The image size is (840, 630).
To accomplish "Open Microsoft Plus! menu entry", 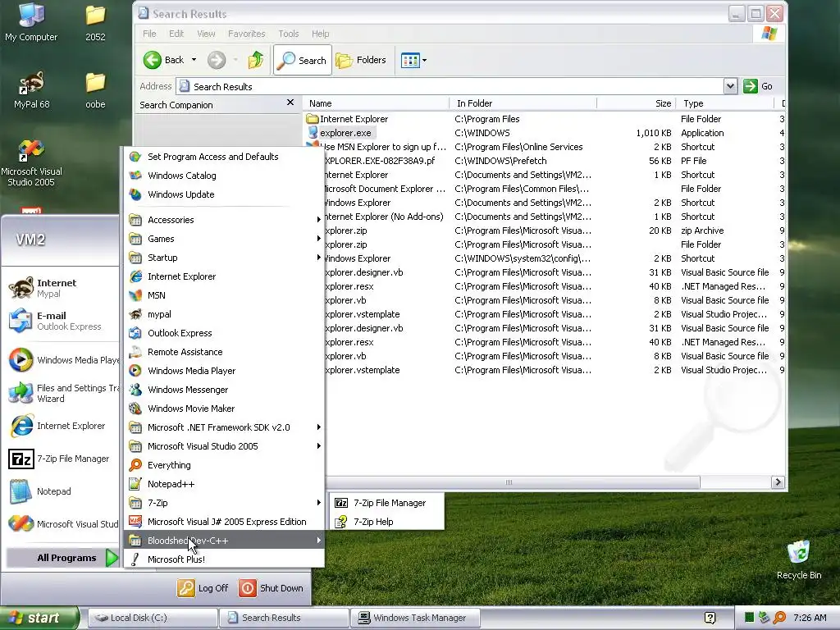I will (224, 559).
